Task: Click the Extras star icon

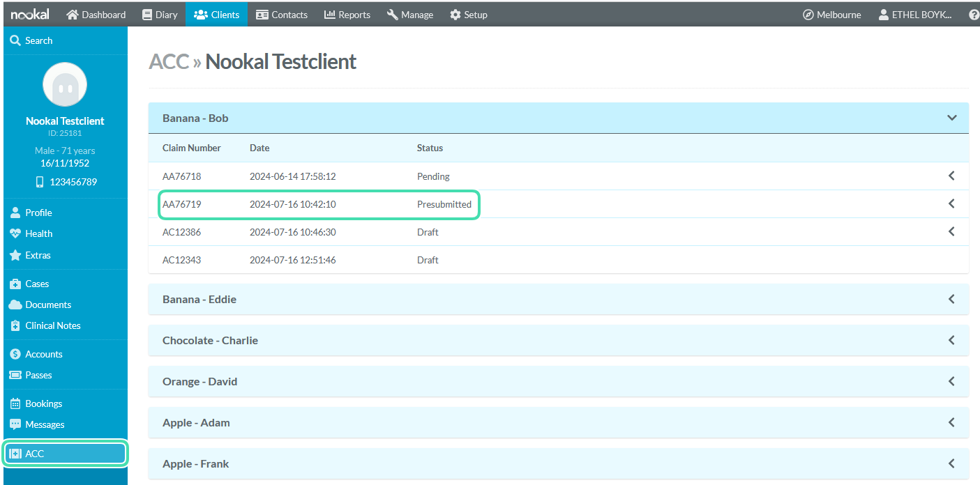Action: pos(15,255)
